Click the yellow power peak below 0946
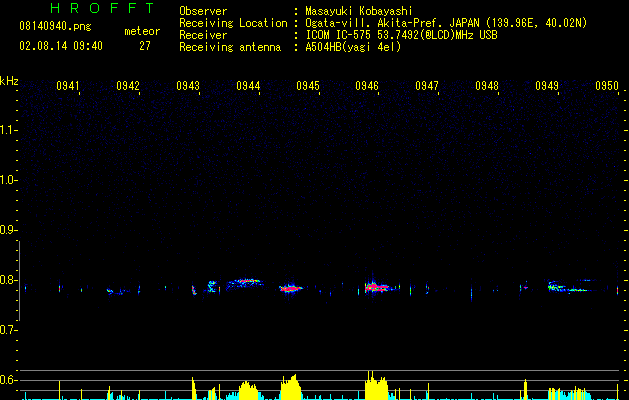The image size is (629, 400). (x=376, y=385)
